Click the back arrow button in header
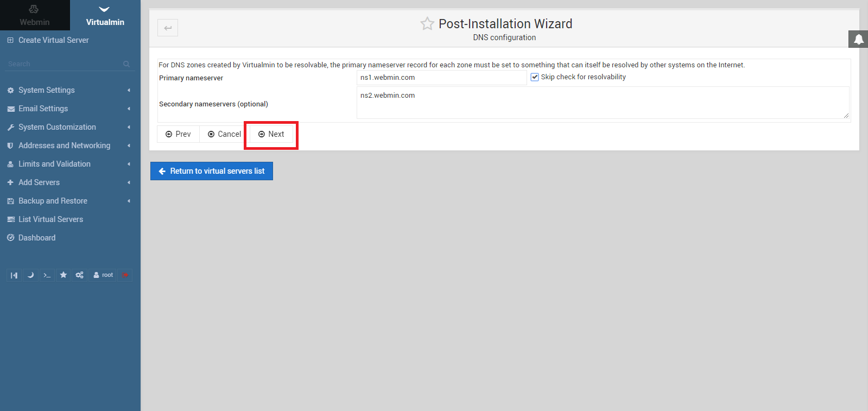 [168, 28]
